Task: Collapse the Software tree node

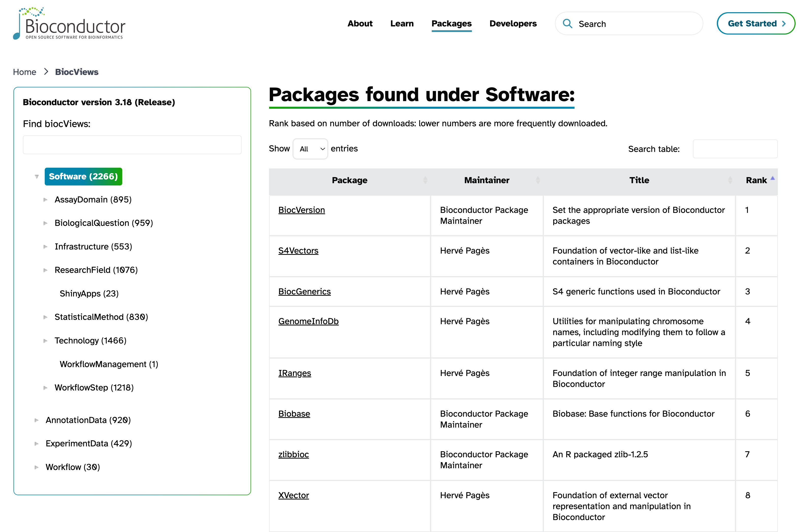Action: tap(37, 177)
